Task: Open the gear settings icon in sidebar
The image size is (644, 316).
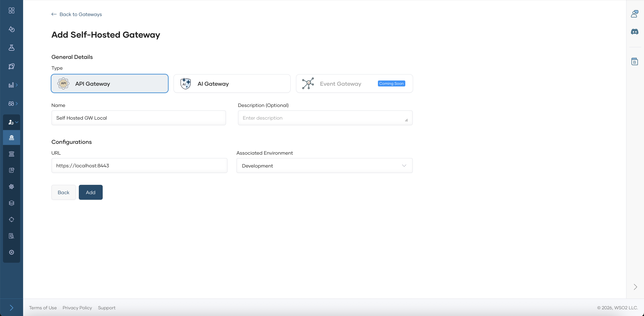Action: [x=12, y=252]
